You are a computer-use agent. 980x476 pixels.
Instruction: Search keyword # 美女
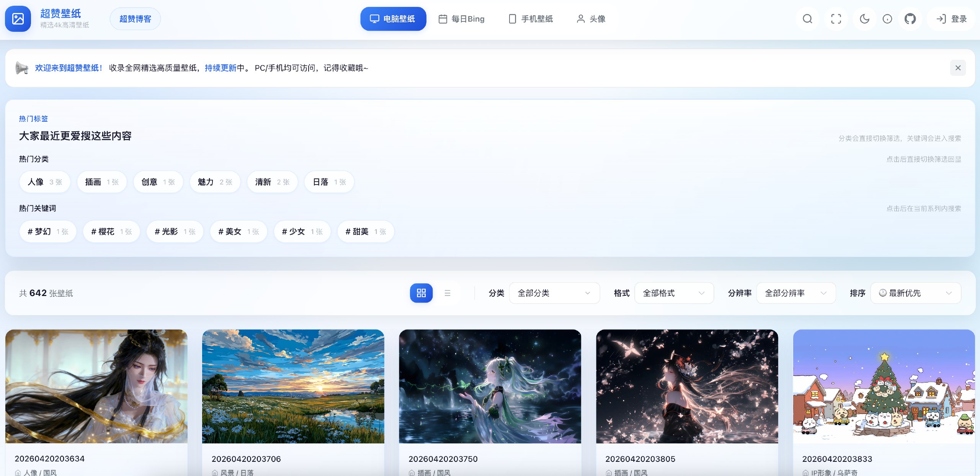[238, 232]
